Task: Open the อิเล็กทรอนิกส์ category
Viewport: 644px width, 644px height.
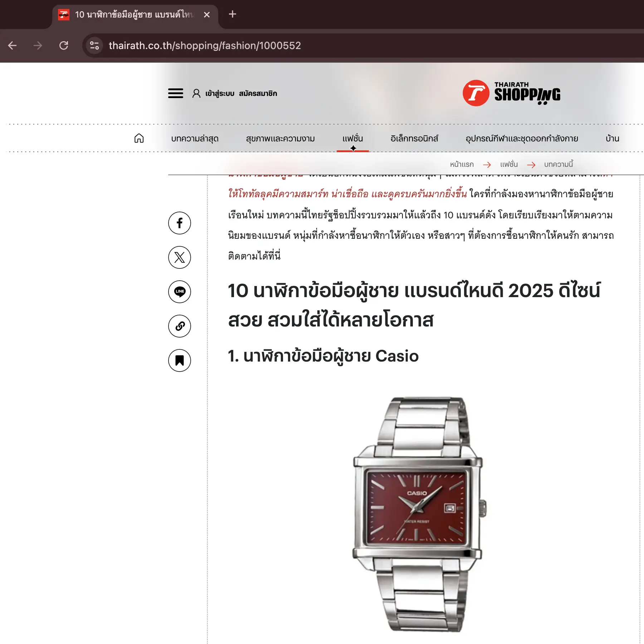Action: pos(414,139)
